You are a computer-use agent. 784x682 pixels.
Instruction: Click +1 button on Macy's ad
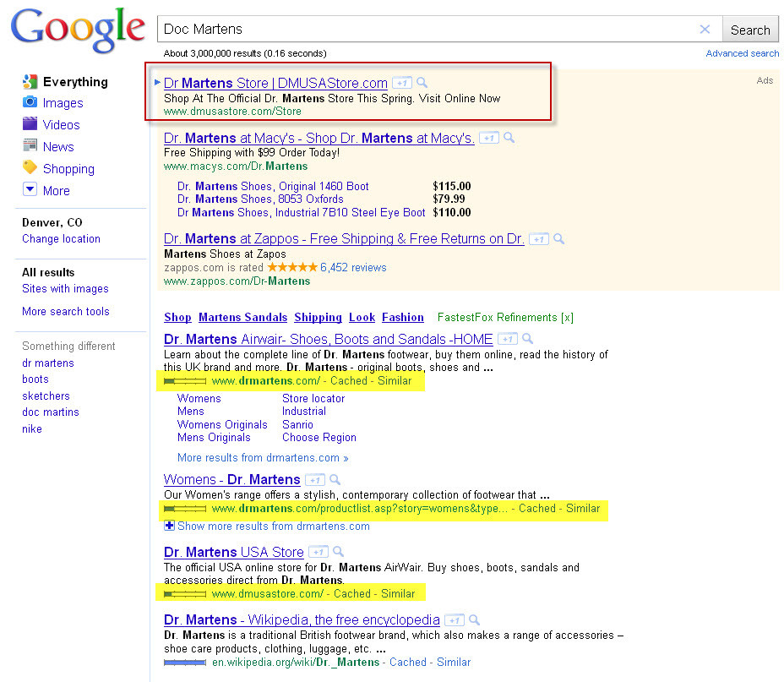(x=489, y=138)
